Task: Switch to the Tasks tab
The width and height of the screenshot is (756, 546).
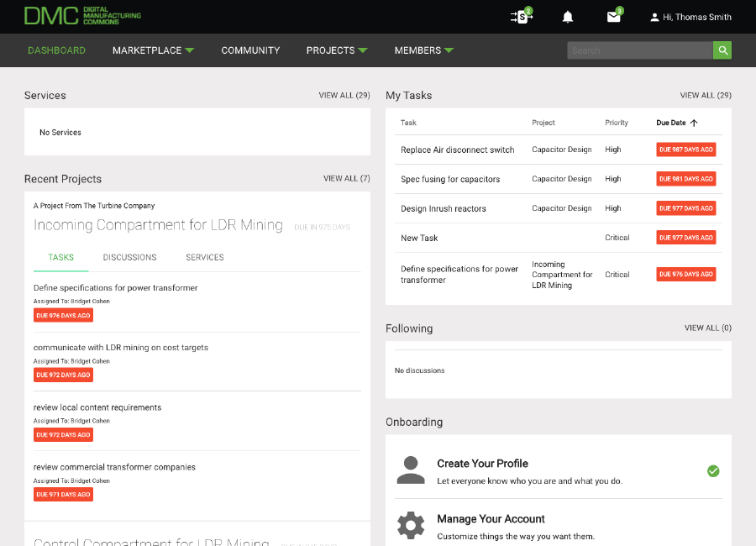Action: pyautogui.click(x=60, y=258)
